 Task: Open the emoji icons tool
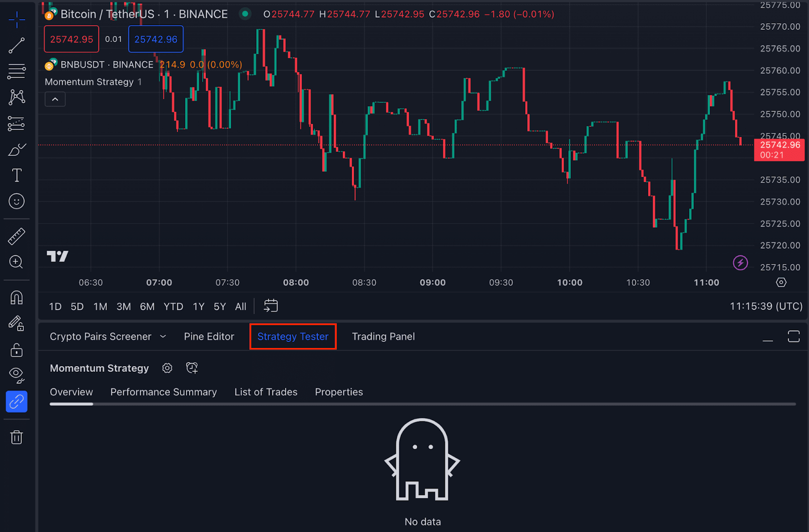point(17,201)
